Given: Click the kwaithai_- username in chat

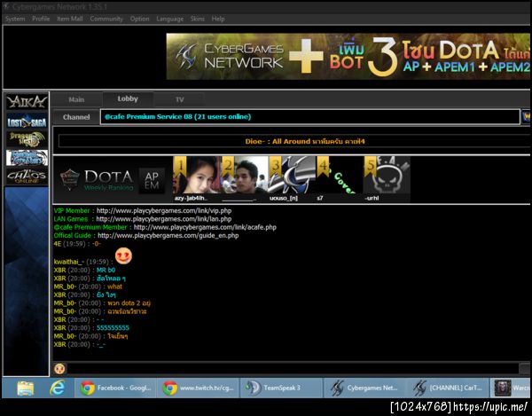Looking at the screenshot, I should pos(69,262).
